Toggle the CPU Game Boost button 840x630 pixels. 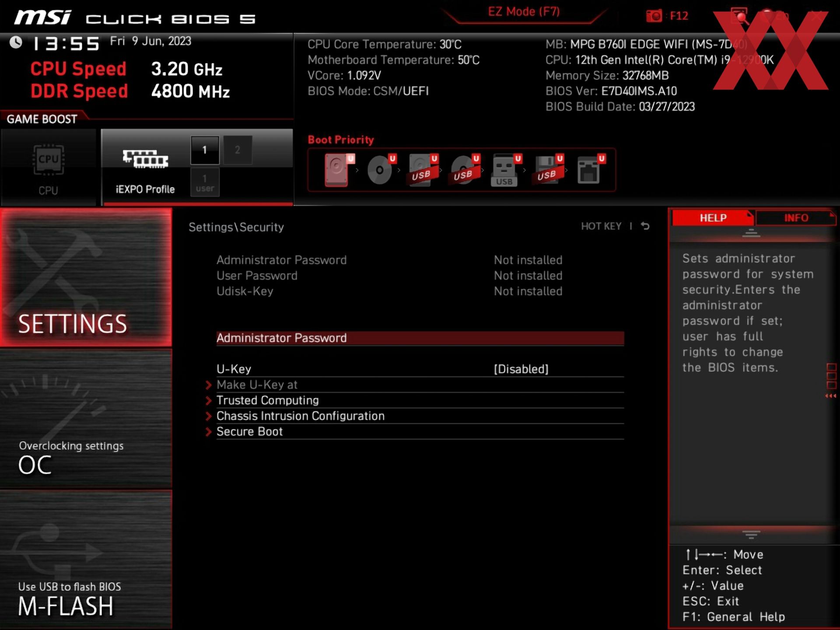click(x=48, y=168)
